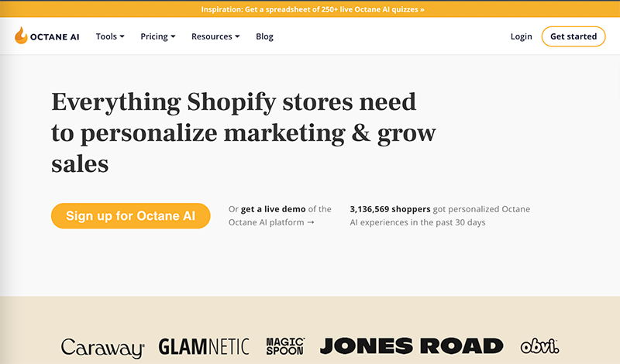Select Login in the navigation bar
620x364 pixels.
522,36
